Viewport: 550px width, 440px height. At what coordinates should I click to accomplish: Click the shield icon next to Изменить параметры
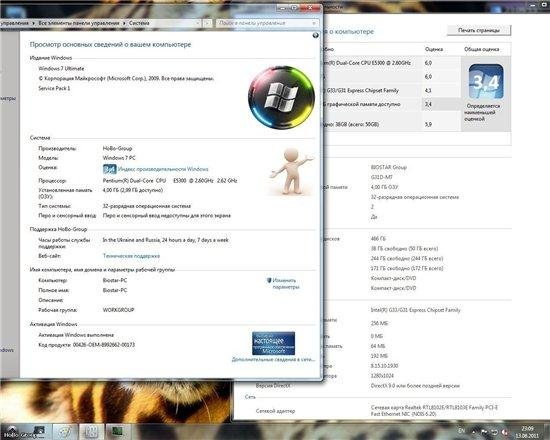click(269, 280)
